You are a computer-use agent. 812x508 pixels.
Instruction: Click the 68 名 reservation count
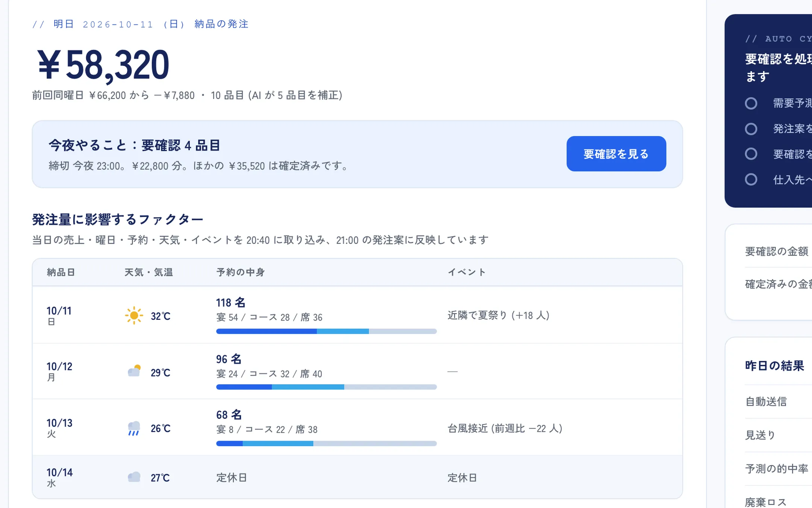[x=229, y=415]
